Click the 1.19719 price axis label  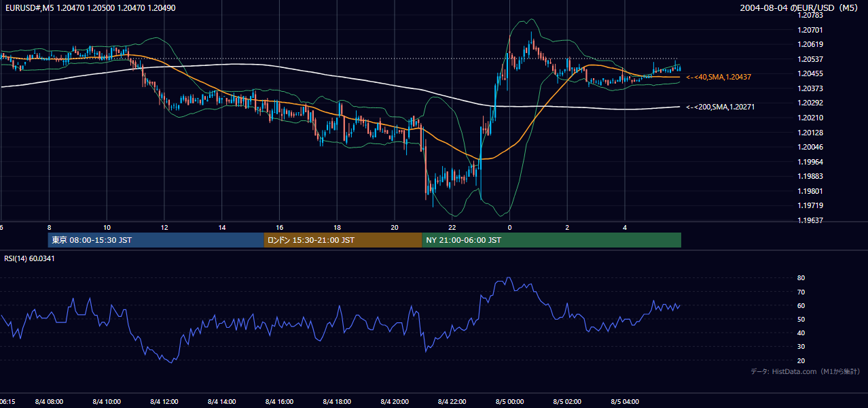pos(811,205)
